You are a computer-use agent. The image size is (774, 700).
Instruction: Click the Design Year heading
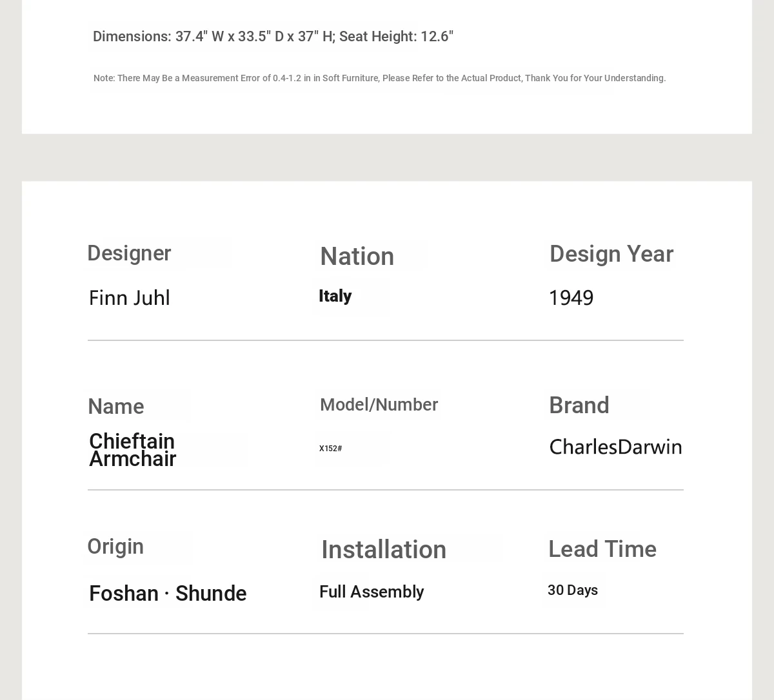611,254
